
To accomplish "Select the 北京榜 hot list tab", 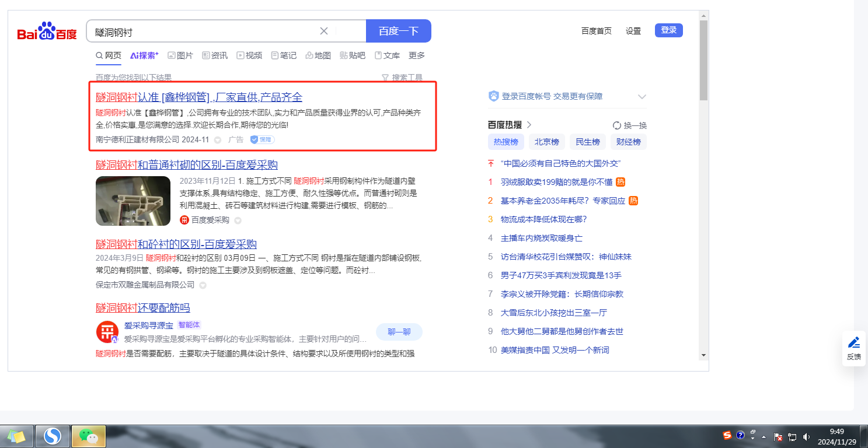I will pos(546,142).
